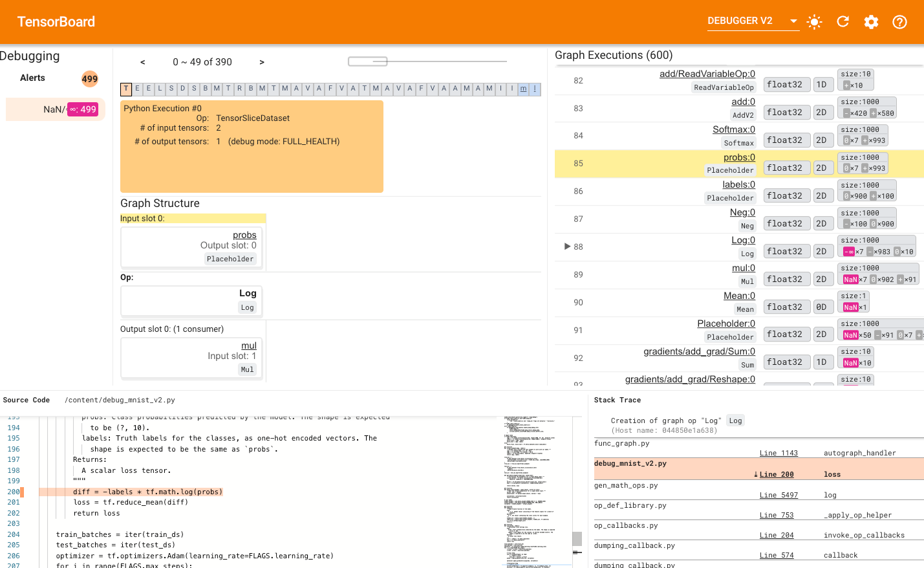The image size is (924, 568).
Task: Open the Softmax:0 tensor link
Action: click(734, 129)
